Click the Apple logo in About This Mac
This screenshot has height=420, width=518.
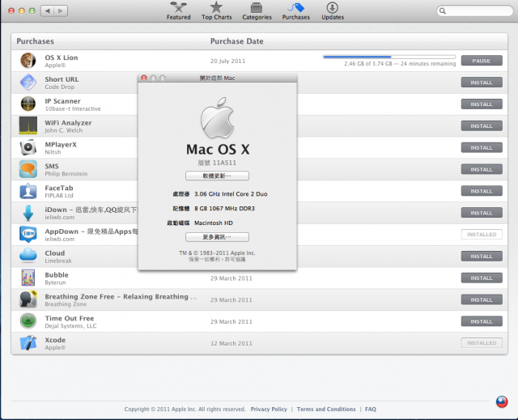point(217,117)
